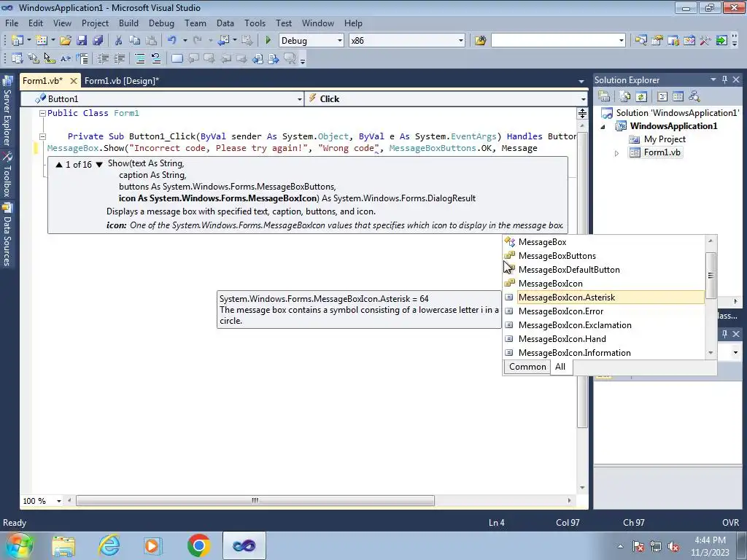747x560 pixels.
Task: Click the Open File folder icon
Action: (x=66, y=41)
